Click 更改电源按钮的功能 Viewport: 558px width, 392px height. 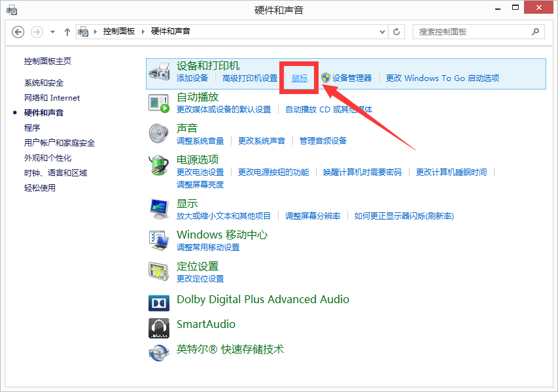(273, 172)
